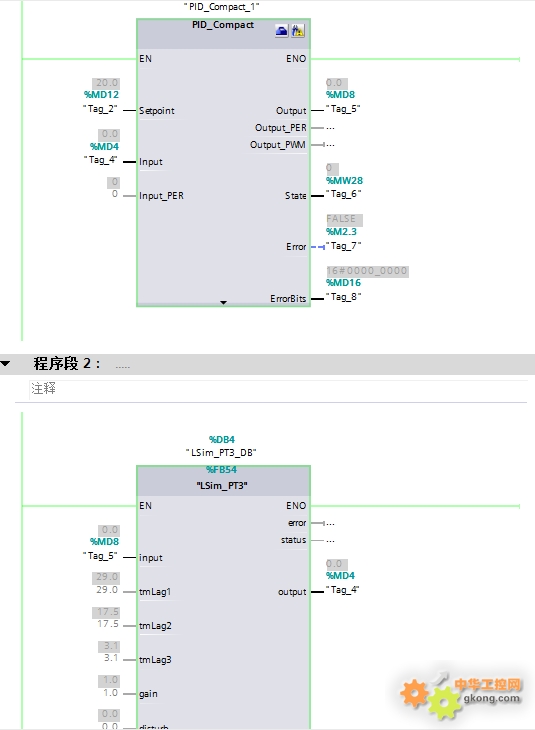The height and width of the screenshot is (730, 535).
Task: Expand PID_Compact block bottom arrow
Action: tap(223, 303)
